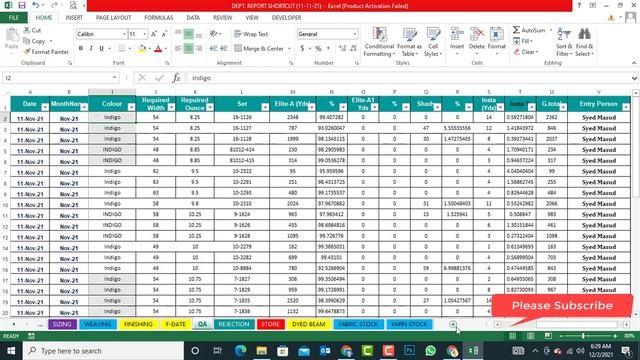The height and width of the screenshot is (360, 640).
Task: Click the formula bar showing Indigo
Action: (x=410, y=78)
